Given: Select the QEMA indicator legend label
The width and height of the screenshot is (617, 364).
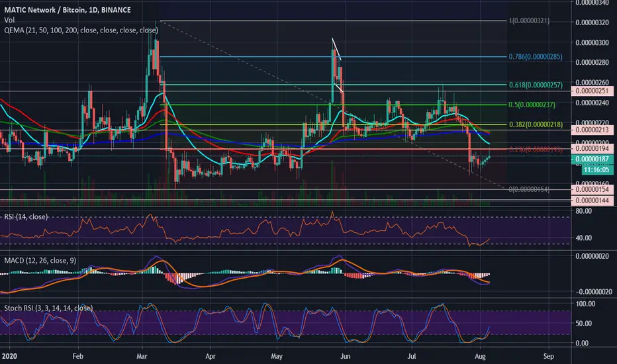Looking at the screenshot, I should (x=81, y=30).
